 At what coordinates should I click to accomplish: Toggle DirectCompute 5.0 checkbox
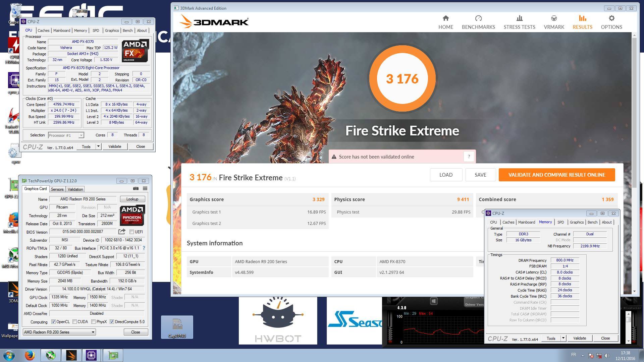point(112,322)
